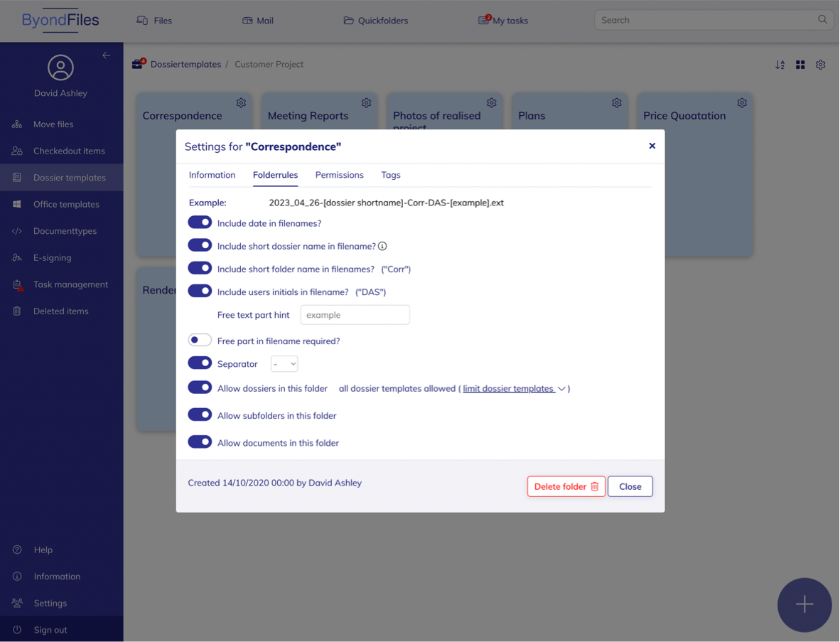Disable Include date in filenames toggle

(x=200, y=223)
